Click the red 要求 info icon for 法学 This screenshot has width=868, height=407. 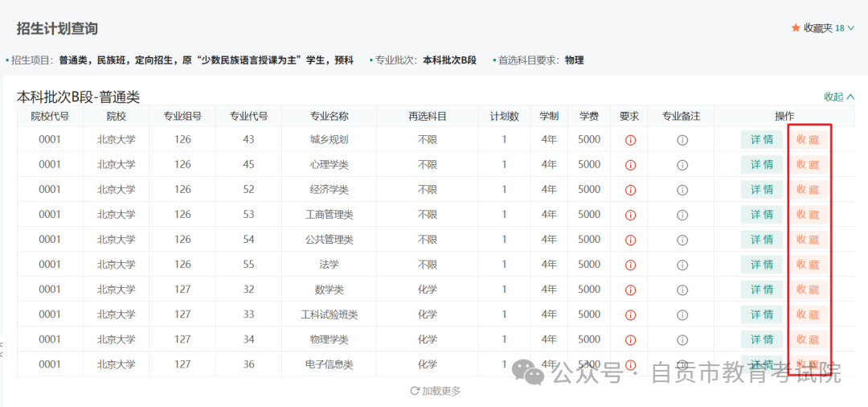(630, 265)
